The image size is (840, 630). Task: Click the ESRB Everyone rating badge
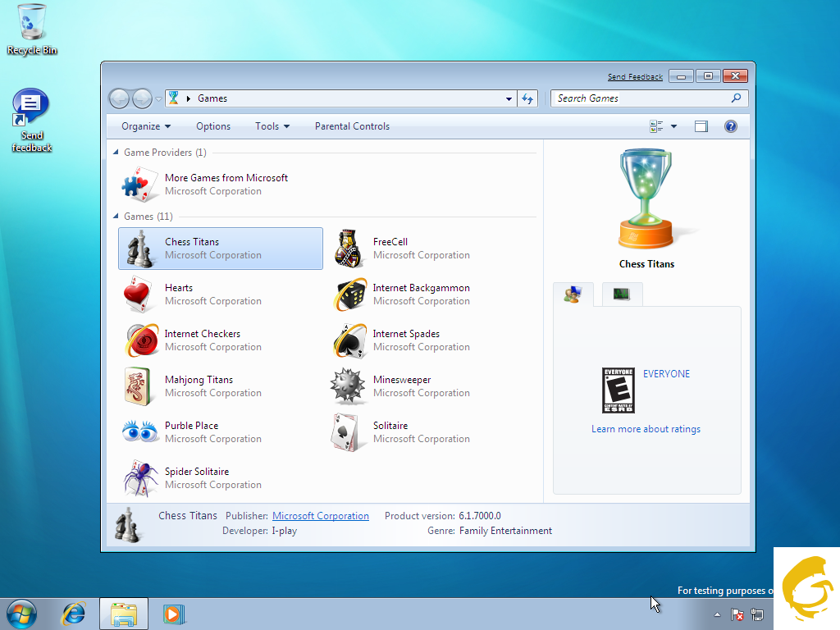pyautogui.click(x=619, y=390)
